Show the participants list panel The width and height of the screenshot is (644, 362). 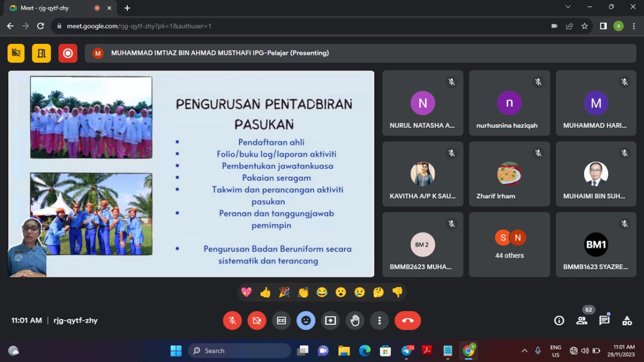coord(582,320)
